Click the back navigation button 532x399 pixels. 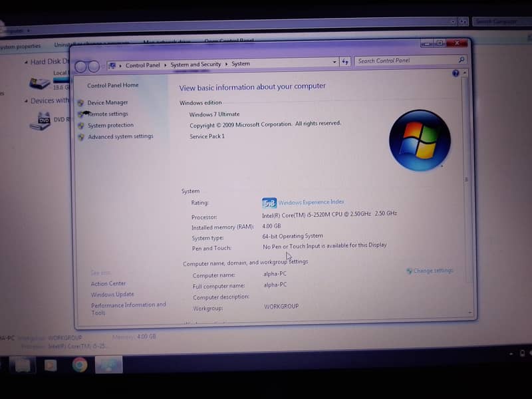pyautogui.click(x=80, y=66)
